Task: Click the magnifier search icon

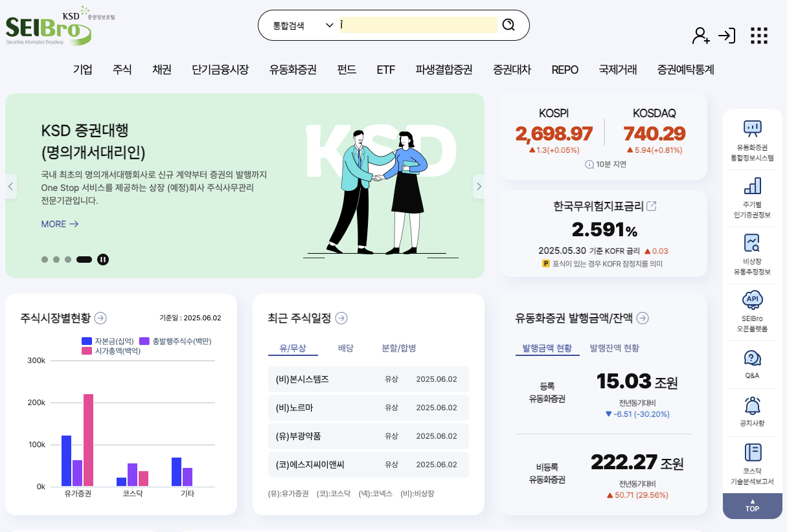Action: pyautogui.click(x=508, y=25)
